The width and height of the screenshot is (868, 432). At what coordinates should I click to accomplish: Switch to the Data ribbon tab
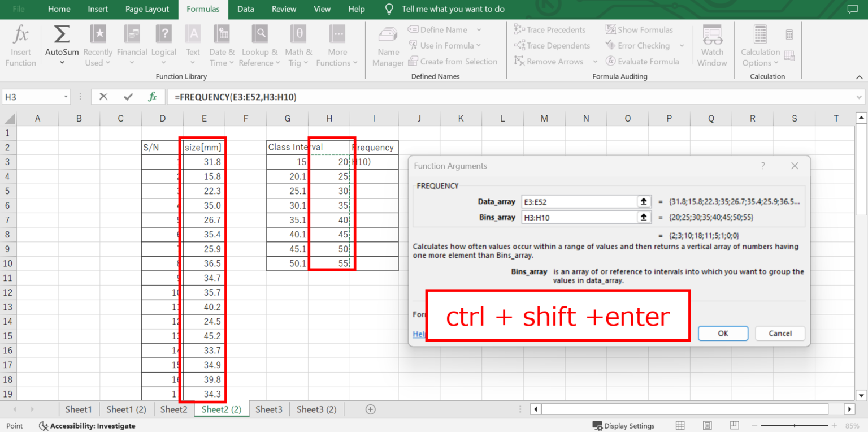245,9
